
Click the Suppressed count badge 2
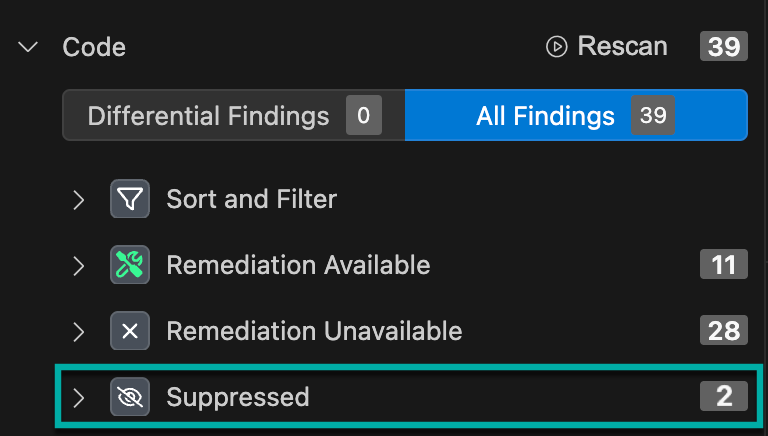[x=723, y=397]
